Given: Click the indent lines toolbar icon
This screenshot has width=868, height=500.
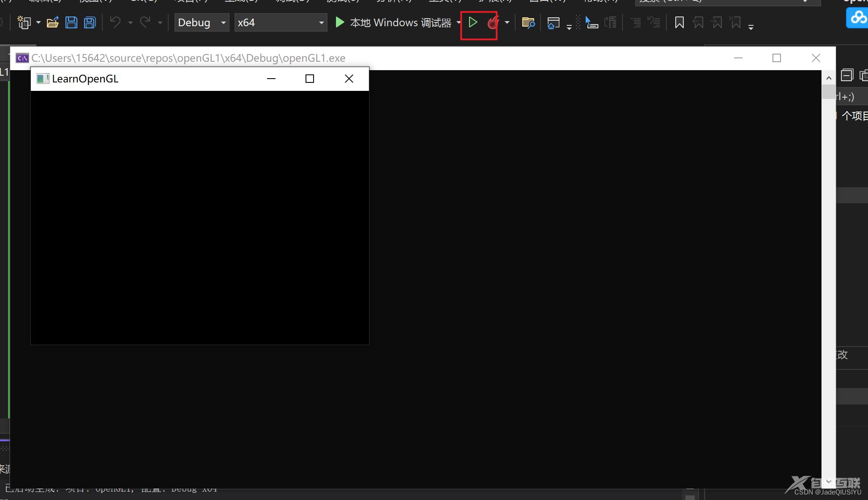Looking at the screenshot, I should click(636, 22).
